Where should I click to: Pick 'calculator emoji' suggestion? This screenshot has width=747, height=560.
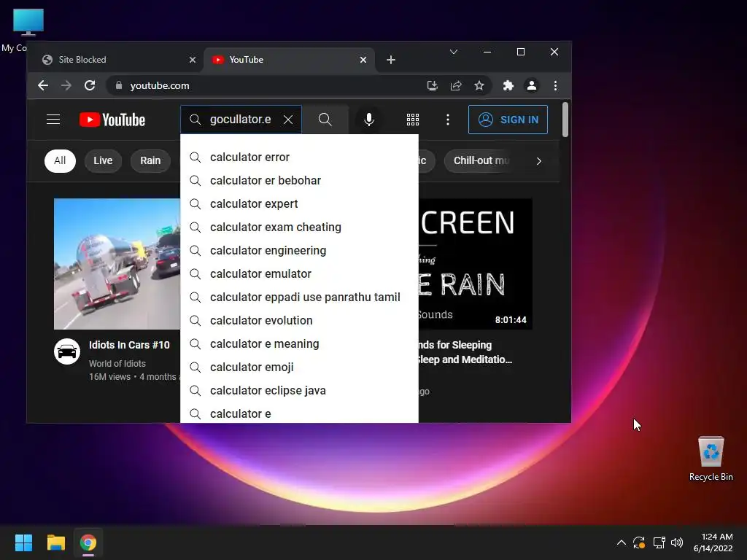pyautogui.click(x=299, y=367)
